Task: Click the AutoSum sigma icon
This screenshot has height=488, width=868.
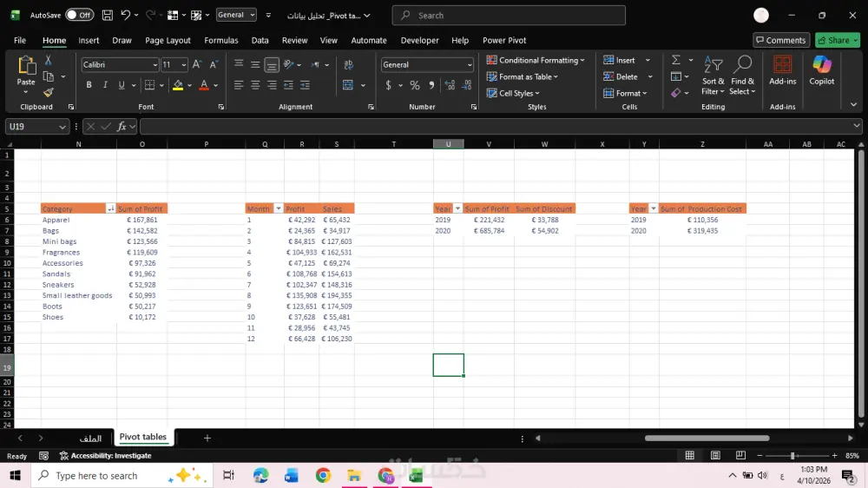Action: click(x=676, y=60)
